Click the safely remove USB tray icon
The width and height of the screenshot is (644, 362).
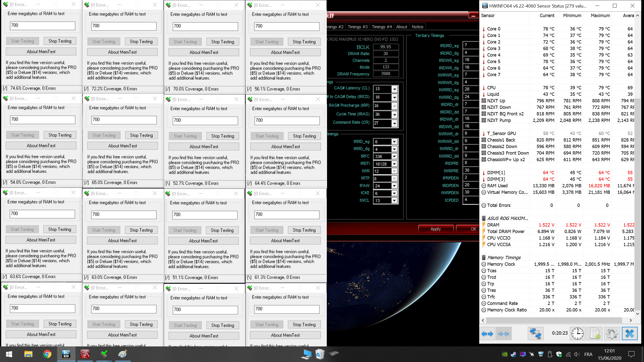(550, 354)
